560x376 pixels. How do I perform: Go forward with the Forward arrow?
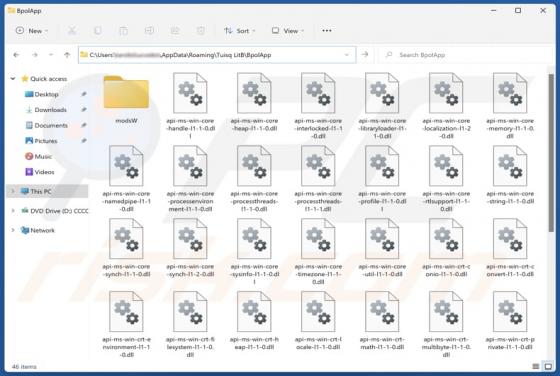[35, 55]
